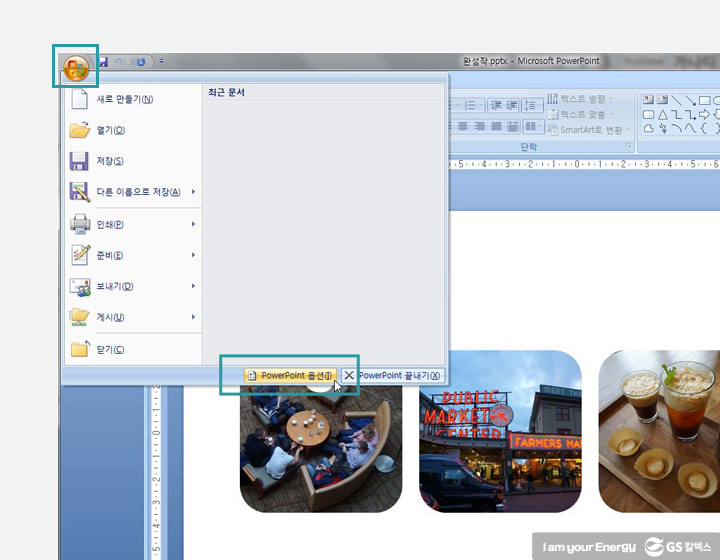Click PowerPoint 끝내기 exit button
Viewport: 720px width, 560px height.
[x=392, y=375]
